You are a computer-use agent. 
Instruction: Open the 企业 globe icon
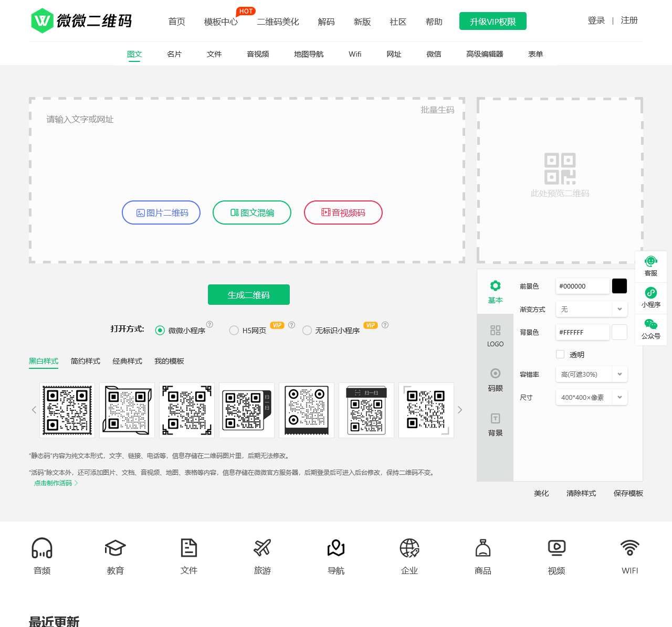click(409, 548)
